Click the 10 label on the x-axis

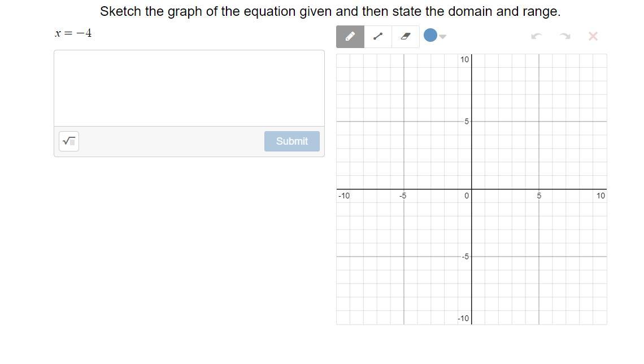[600, 196]
